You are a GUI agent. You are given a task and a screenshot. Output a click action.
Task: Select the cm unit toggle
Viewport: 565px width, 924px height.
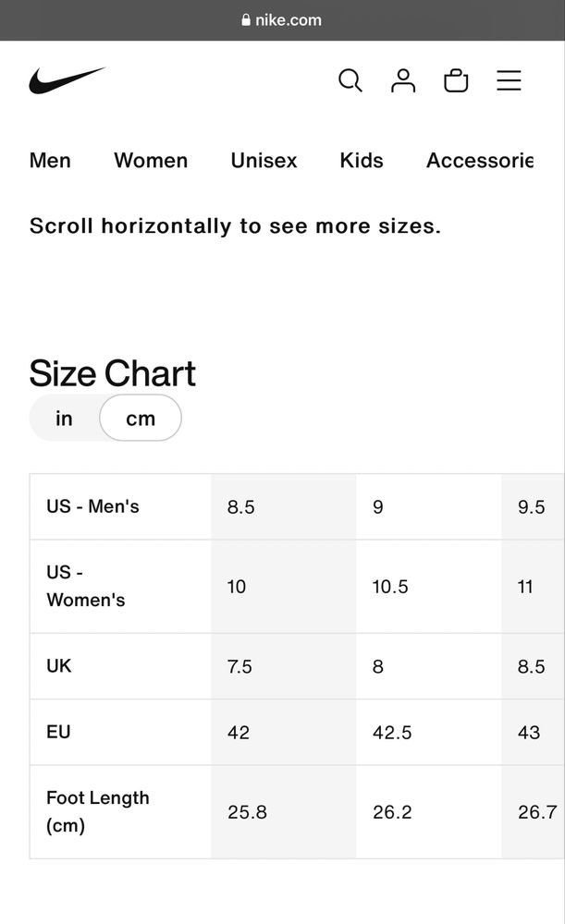(141, 419)
